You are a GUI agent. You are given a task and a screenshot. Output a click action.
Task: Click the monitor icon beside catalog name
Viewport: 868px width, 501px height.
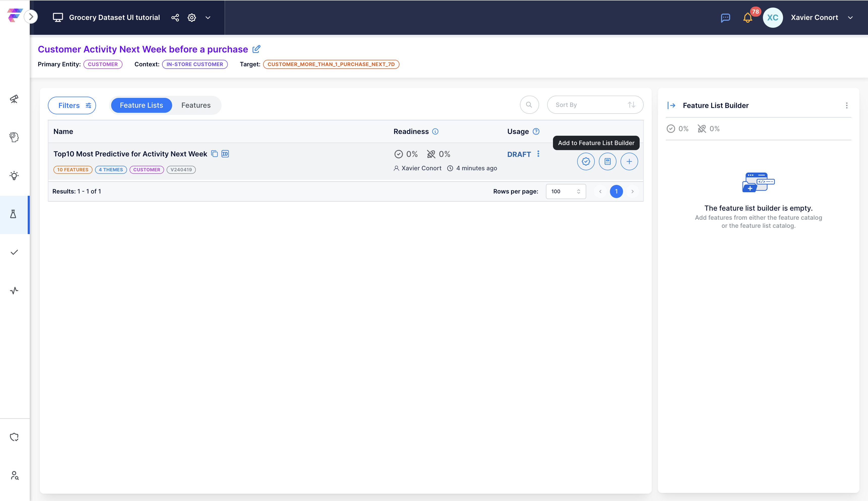(58, 18)
